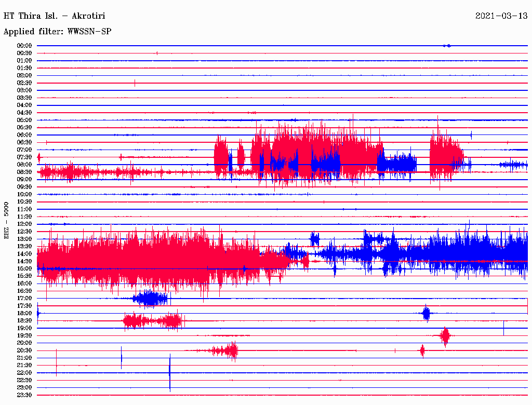Click the red seismic burst on the 18:30 trace

153,321
